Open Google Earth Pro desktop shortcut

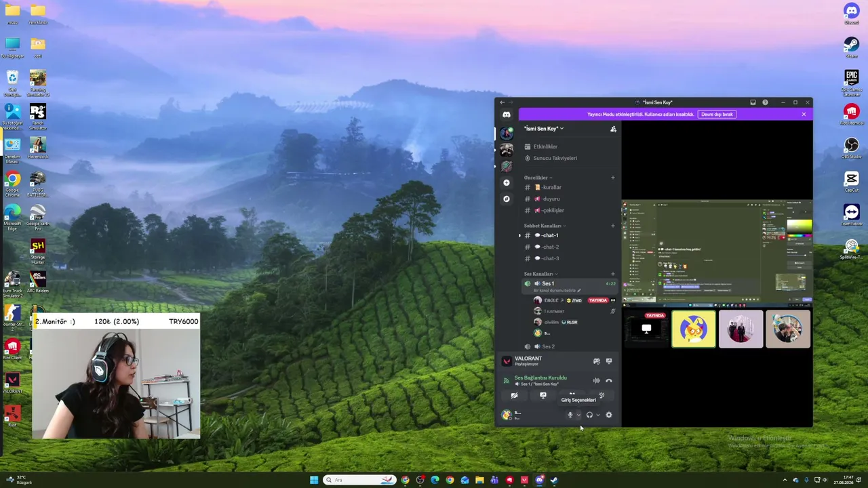(38, 218)
